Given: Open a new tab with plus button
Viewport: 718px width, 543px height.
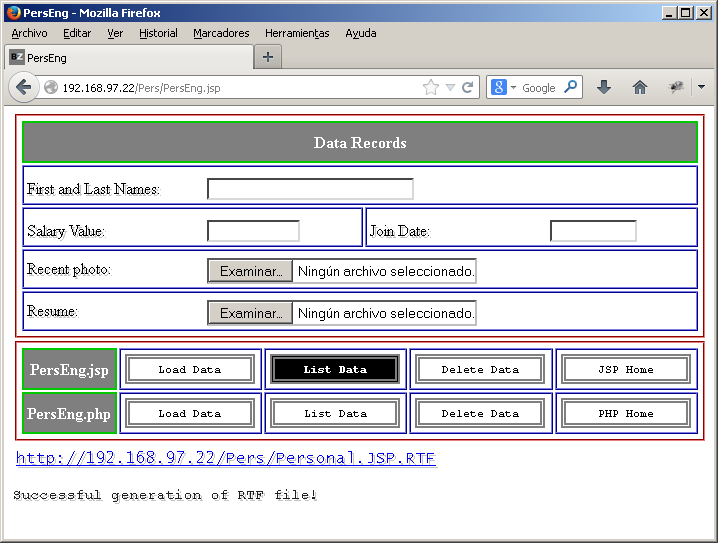Looking at the screenshot, I should [x=267, y=57].
